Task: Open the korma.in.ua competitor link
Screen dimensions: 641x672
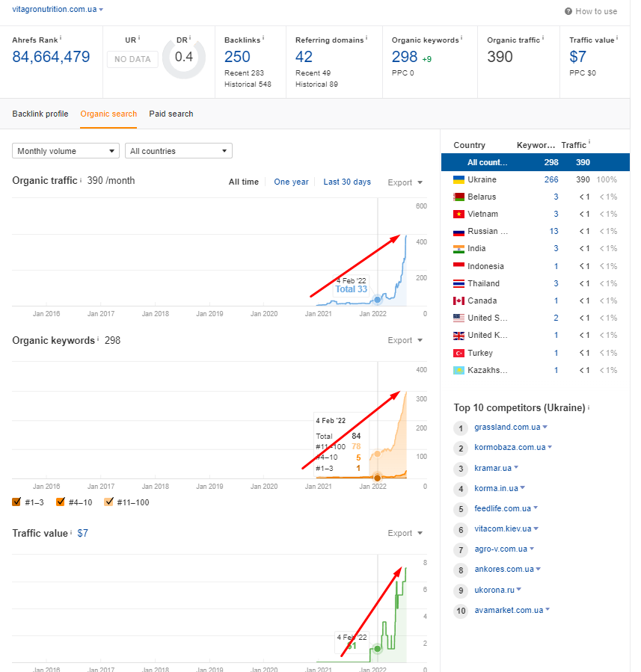Action: 496,488
